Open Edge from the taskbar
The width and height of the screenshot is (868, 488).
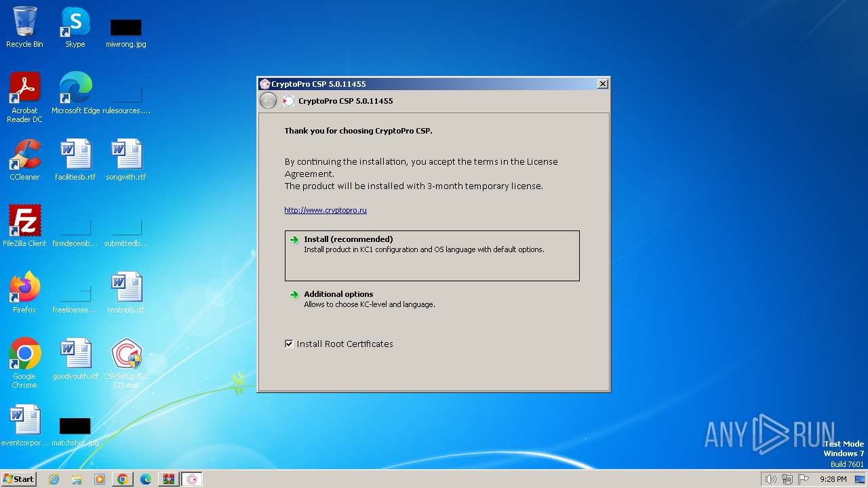pos(146,479)
